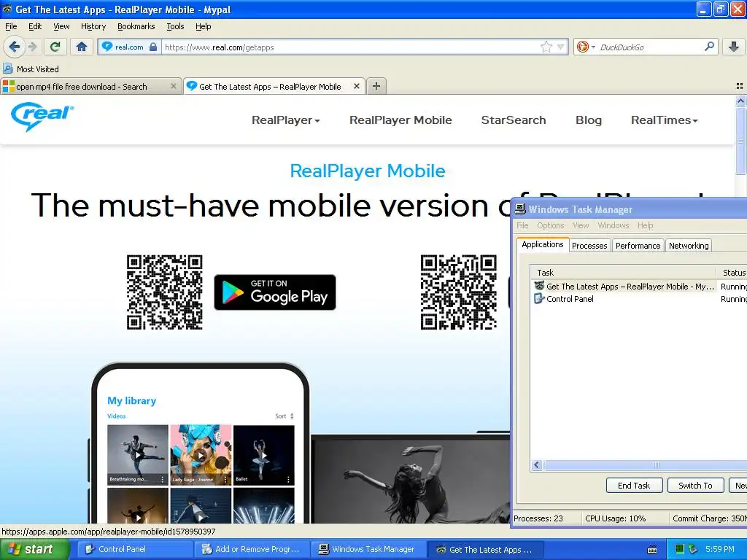Screen dimensions: 747x560
Task: Open the browser File menu
Action: click(11, 26)
